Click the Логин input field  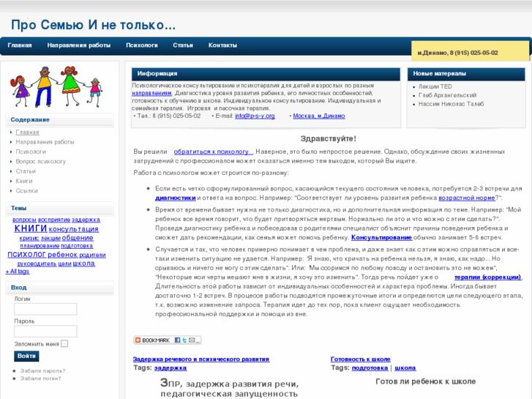45,309
